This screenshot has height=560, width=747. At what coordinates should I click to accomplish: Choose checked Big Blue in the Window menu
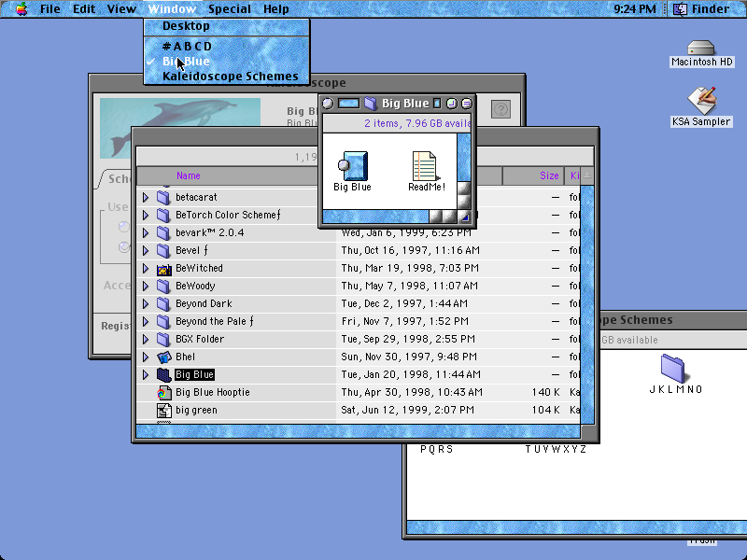coord(227,62)
